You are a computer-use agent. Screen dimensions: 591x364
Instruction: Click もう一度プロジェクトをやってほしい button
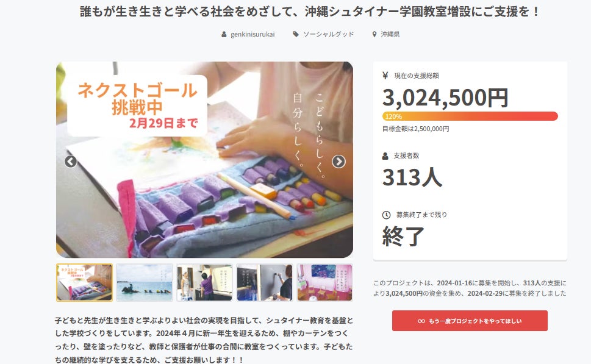click(470, 321)
